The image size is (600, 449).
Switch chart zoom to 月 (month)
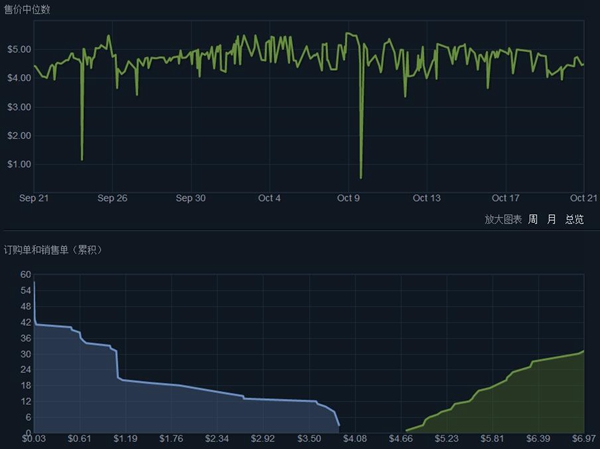point(551,219)
